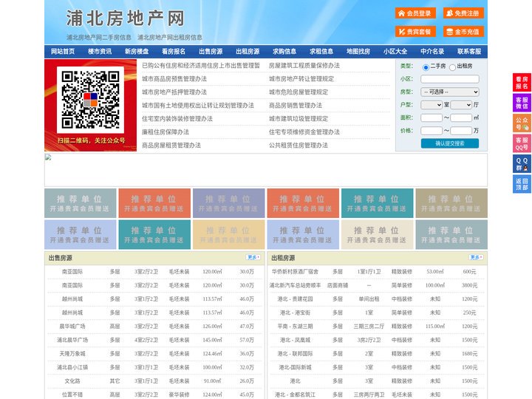Open the 新房楼盘 menu item
Screen dimensions: 532x399
click(137, 52)
